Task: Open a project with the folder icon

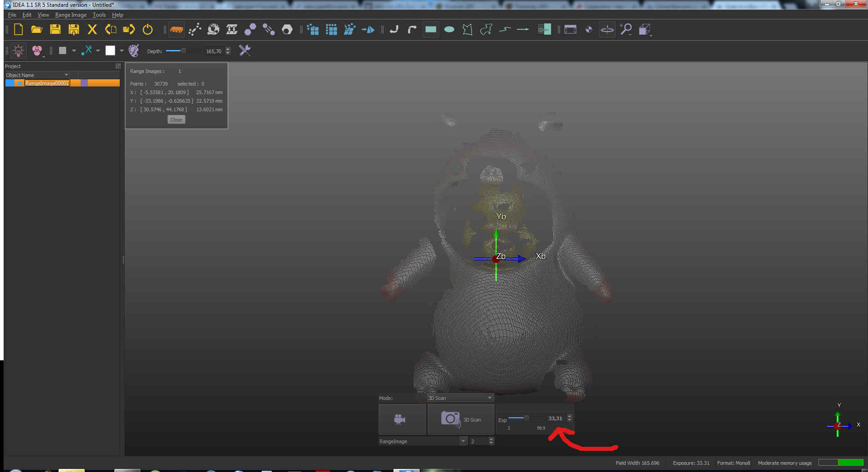Action: pos(36,30)
